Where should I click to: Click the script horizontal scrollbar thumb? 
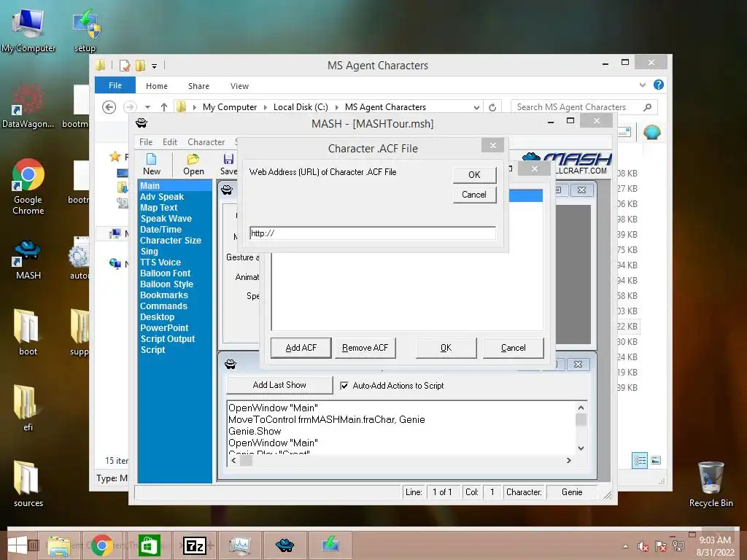pyautogui.click(x=247, y=461)
